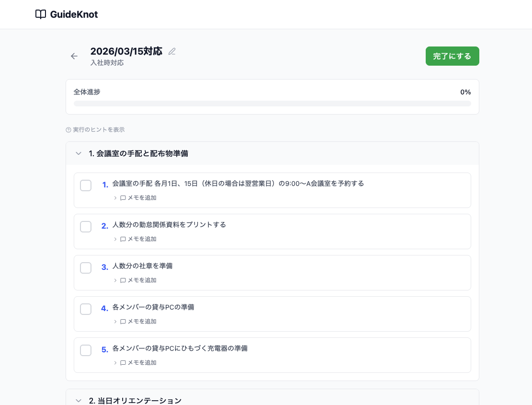Click メモを追加 under 人数分の社章を準備
532x405 pixels.
141,280
